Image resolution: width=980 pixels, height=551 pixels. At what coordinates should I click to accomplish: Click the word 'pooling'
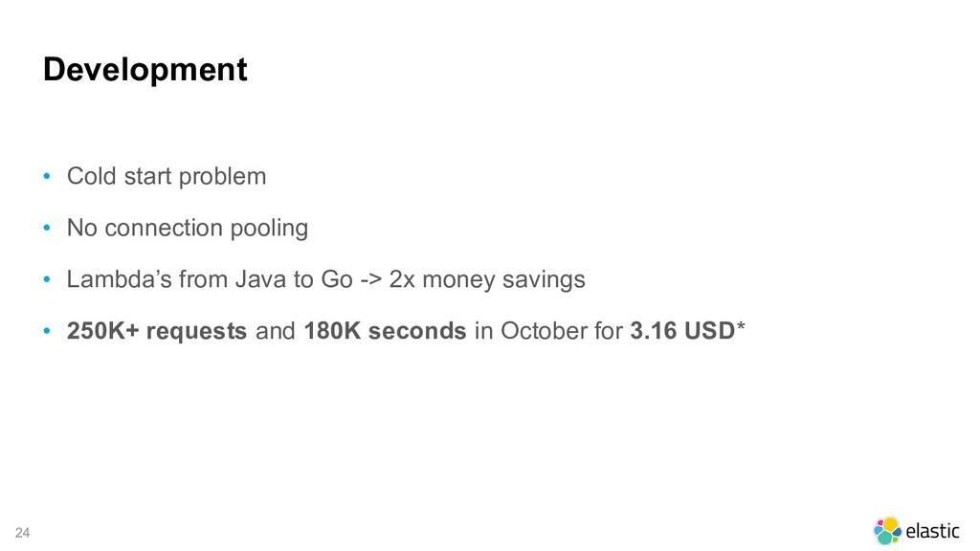pyautogui.click(x=269, y=229)
